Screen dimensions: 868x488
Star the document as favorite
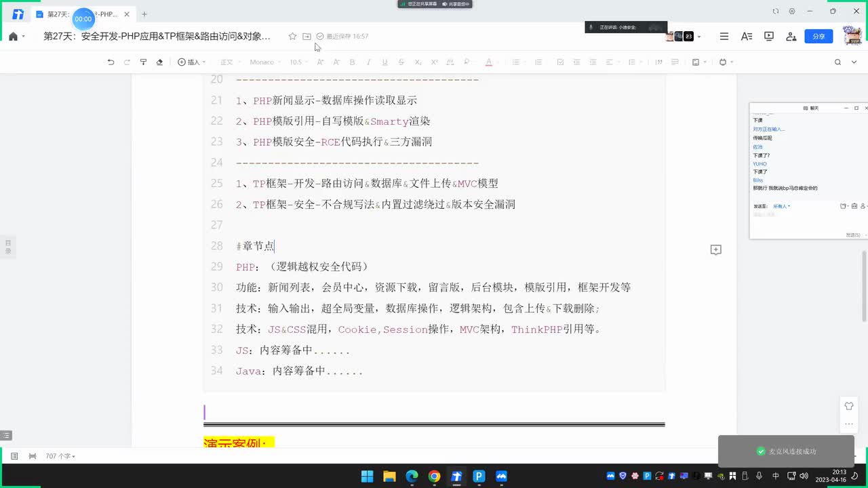(292, 37)
